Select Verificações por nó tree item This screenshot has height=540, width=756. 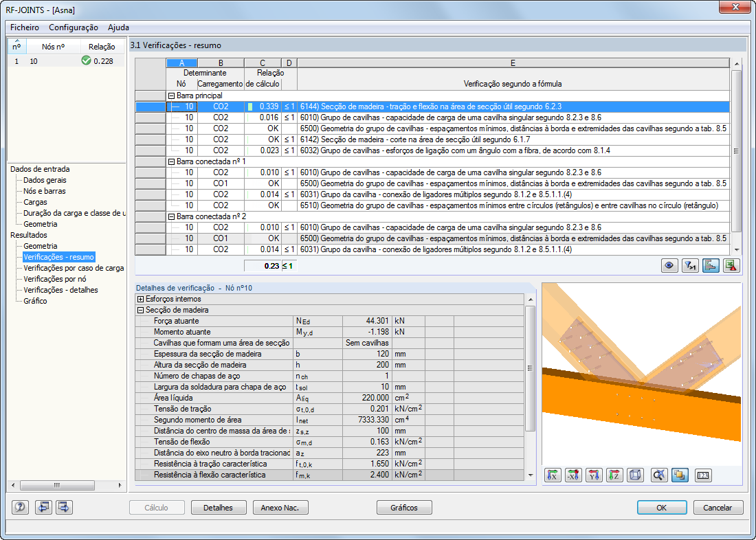point(55,279)
